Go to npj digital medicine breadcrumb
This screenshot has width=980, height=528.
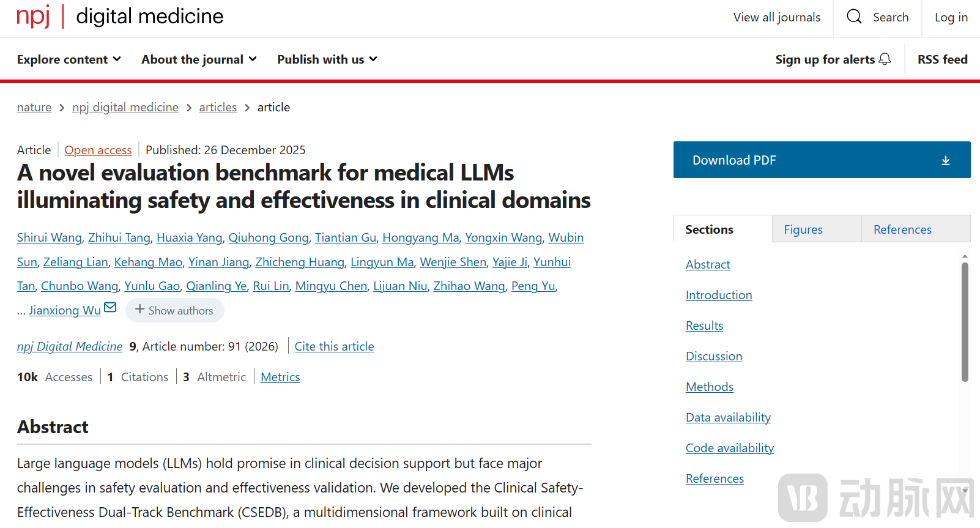point(125,107)
